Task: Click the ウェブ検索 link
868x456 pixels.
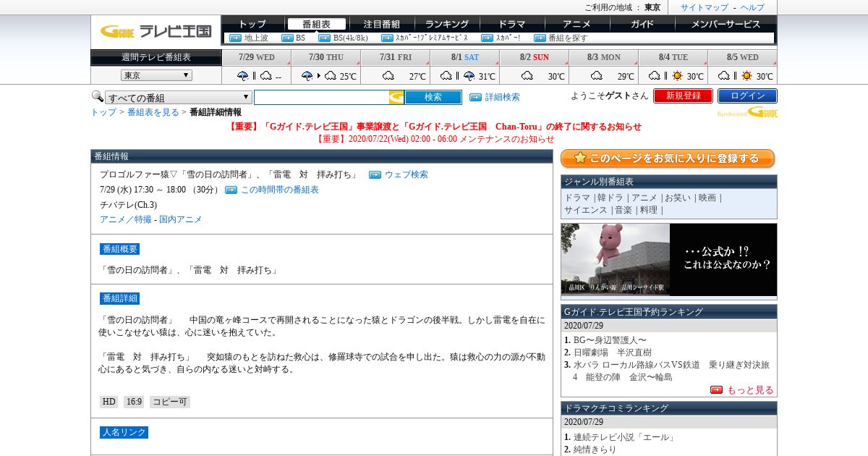Action: pos(407,174)
